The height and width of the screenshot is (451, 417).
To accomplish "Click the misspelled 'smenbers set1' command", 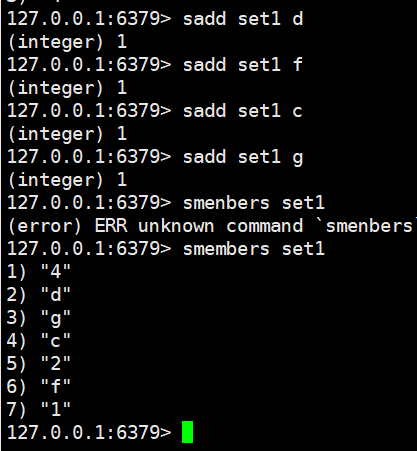I will click(x=254, y=203).
